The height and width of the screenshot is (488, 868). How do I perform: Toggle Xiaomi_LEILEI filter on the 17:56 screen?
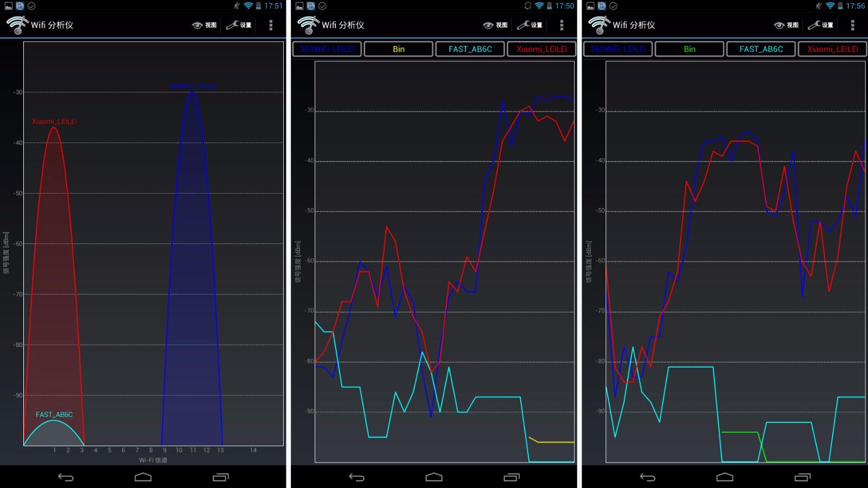pyautogui.click(x=832, y=49)
